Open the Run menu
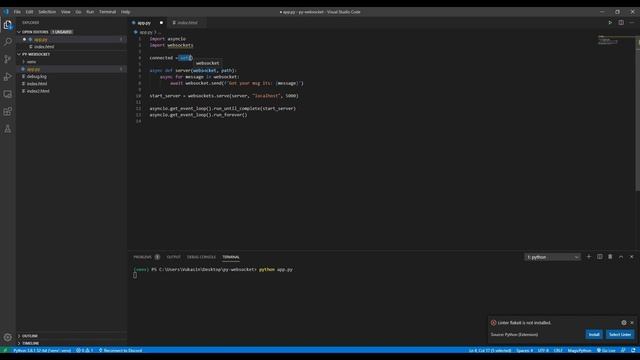 [x=90, y=12]
